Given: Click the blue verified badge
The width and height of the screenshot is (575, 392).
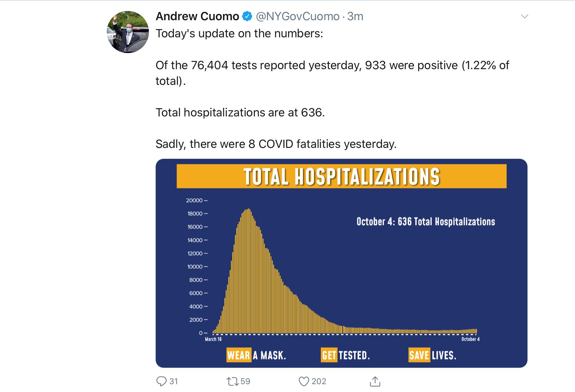Looking at the screenshot, I should 247,16.
